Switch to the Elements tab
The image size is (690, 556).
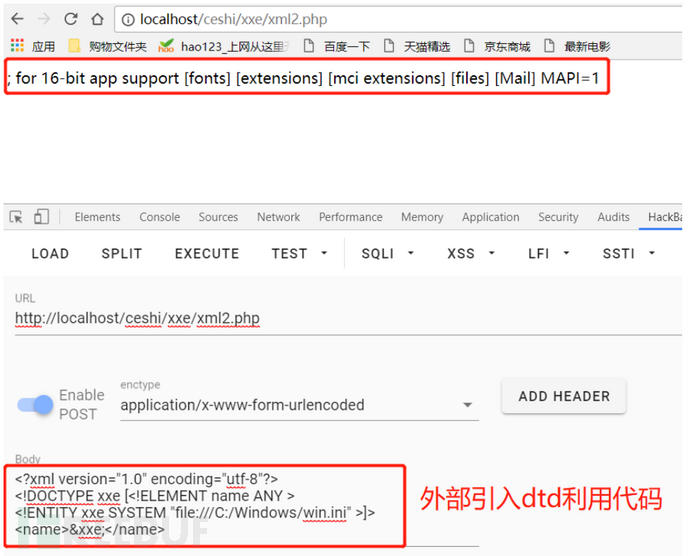pyautogui.click(x=97, y=217)
